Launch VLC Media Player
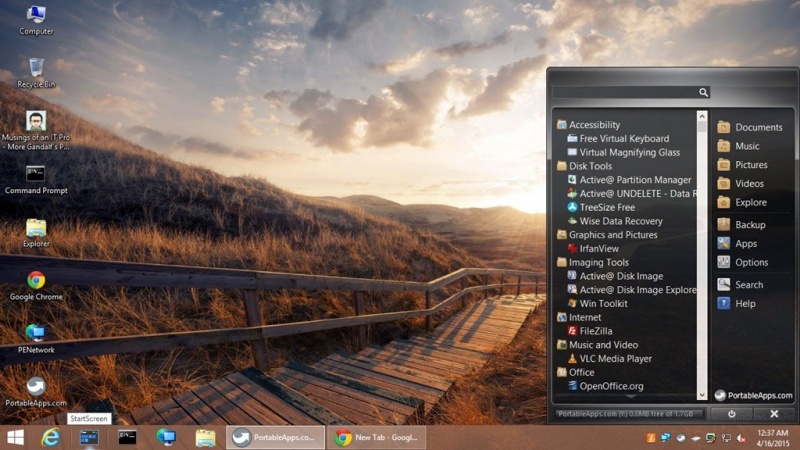The height and width of the screenshot is (450, 800). (615, 358)
